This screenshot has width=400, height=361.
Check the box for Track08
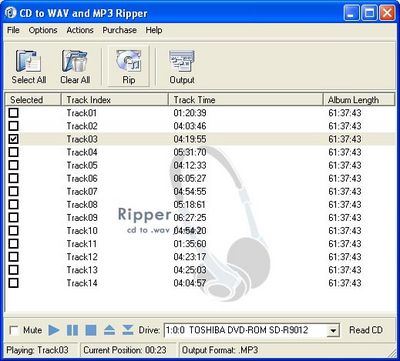(x=14, y=204)
